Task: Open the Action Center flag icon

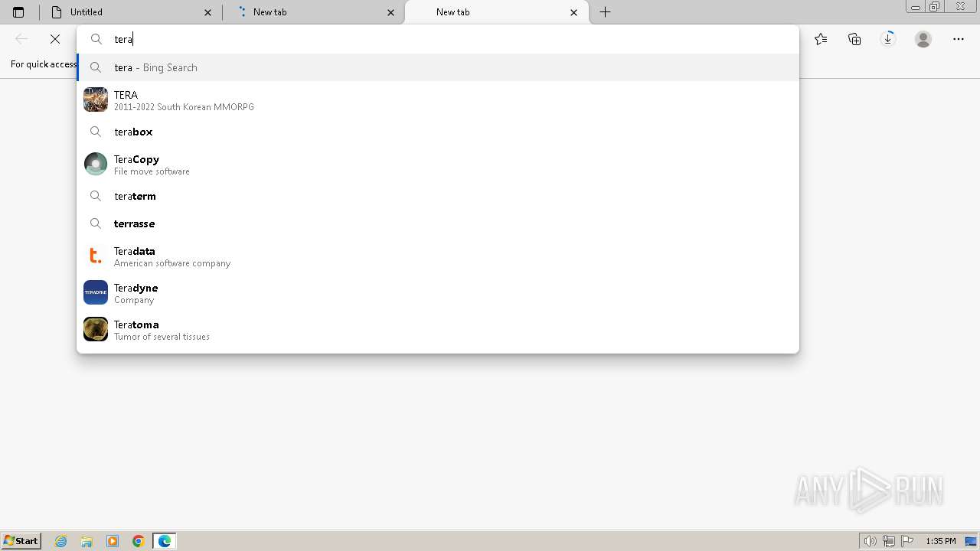Action: pyautogui.click(x=907, y=541)
